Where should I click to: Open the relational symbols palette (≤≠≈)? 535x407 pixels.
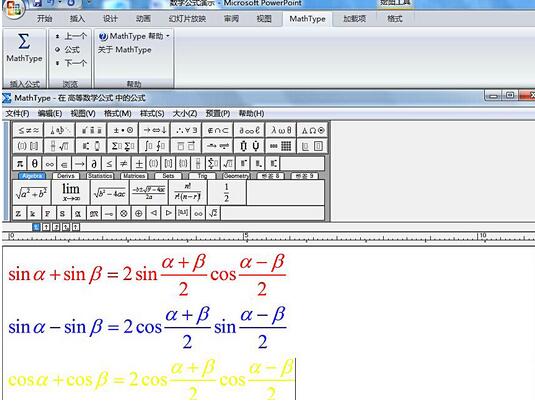(x=28, y=130)
